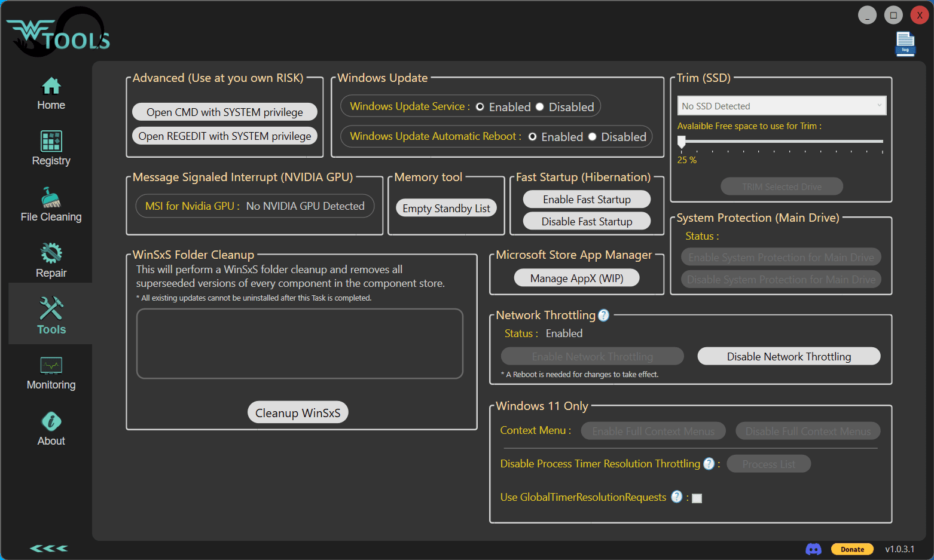Open the Registry section icon

click(51, 141)
